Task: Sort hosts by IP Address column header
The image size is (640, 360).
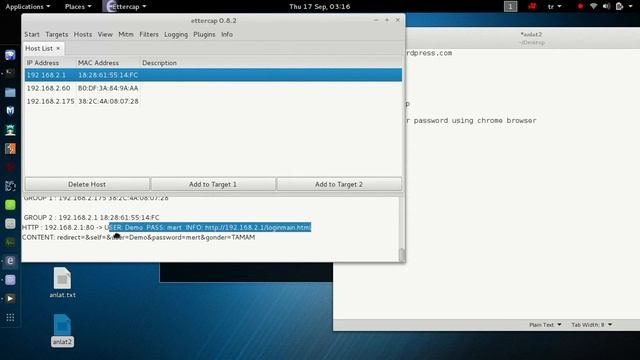Action: point(50,62)
